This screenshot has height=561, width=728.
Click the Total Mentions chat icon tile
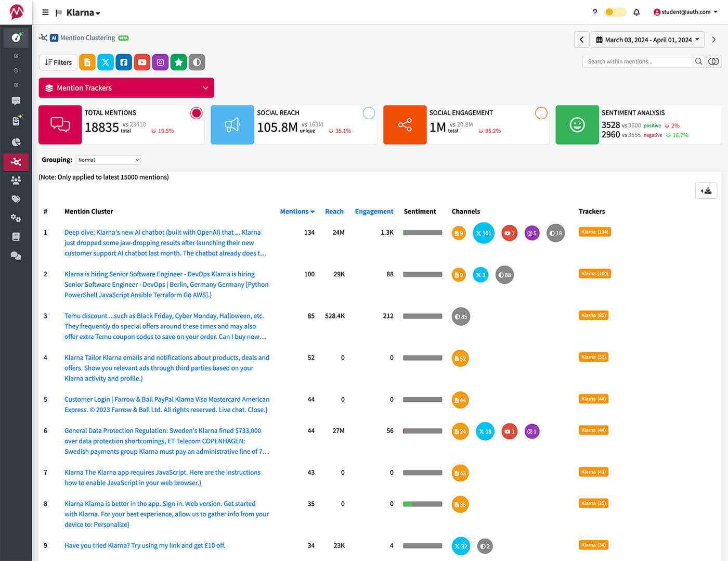pyautogui.click(x=60, y=125)
